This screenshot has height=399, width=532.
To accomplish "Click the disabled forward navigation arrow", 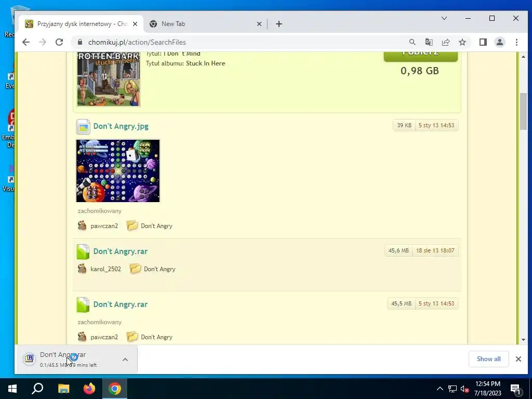I will [x=43, y=42].
